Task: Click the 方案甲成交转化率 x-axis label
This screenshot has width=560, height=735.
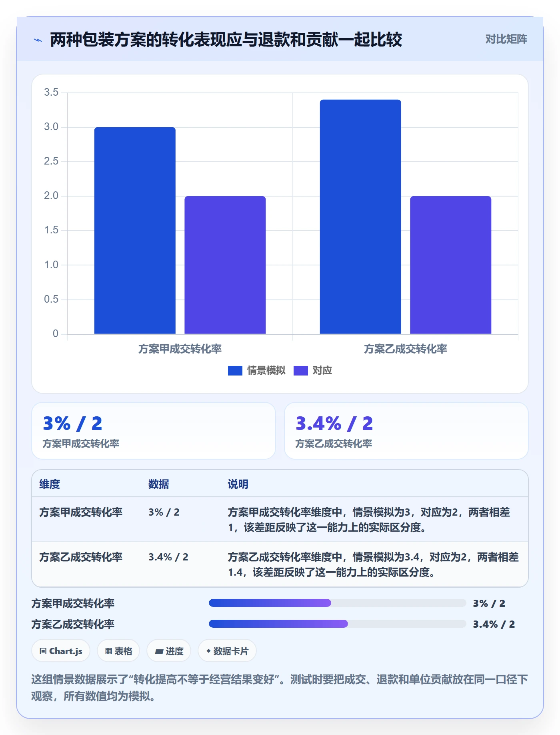Action: pos(180,349)
